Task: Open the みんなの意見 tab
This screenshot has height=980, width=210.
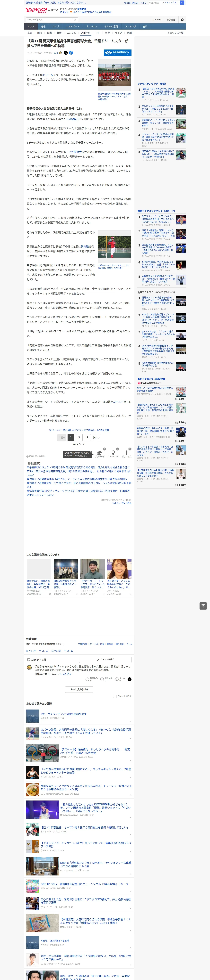Action: click(x=111, y=27)
